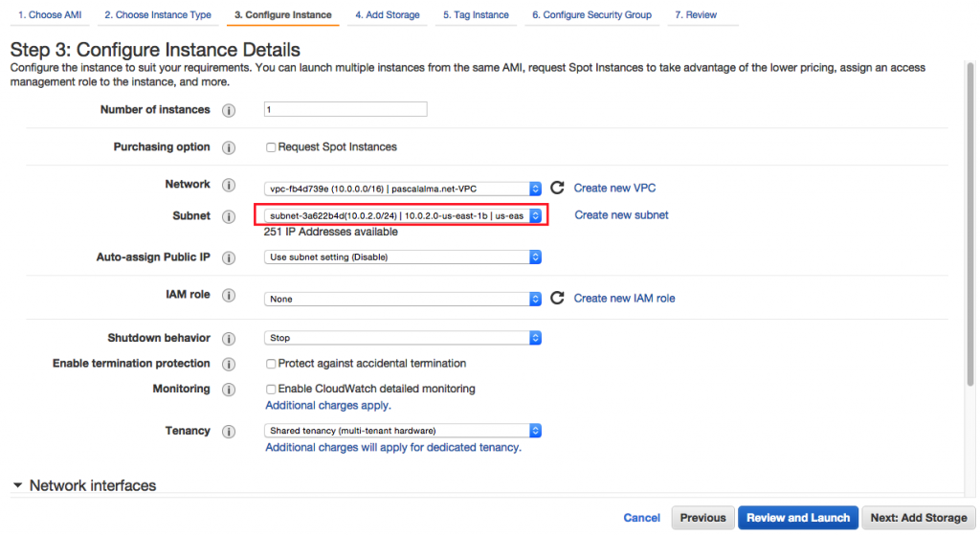Screen dimensions: 980x536
Task: Click the Number of instances input field
Action: tap(345, 110)
